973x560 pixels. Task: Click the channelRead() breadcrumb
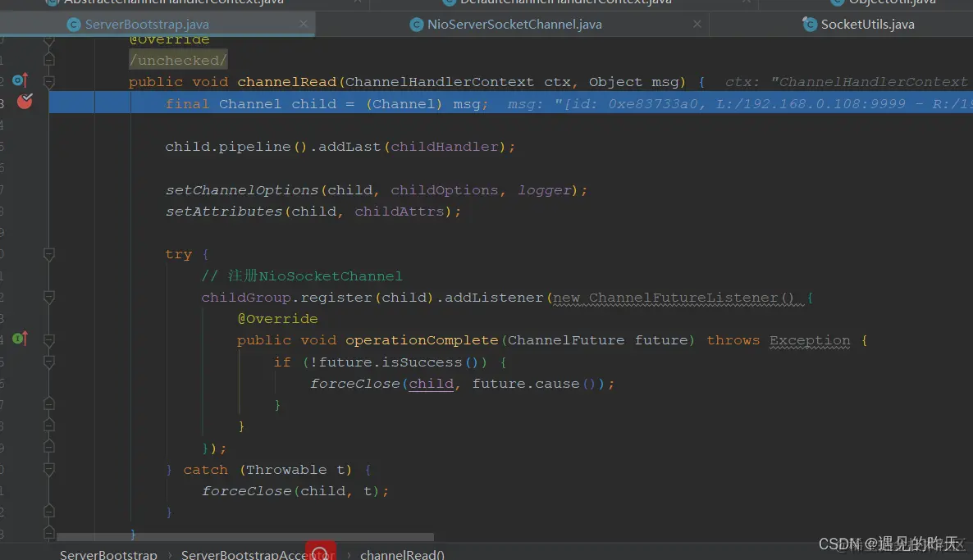[402, 554]
